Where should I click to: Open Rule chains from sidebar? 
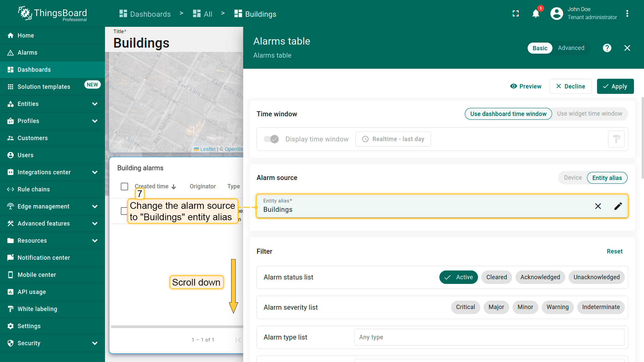pyautogui.click(x=34, y=189)
